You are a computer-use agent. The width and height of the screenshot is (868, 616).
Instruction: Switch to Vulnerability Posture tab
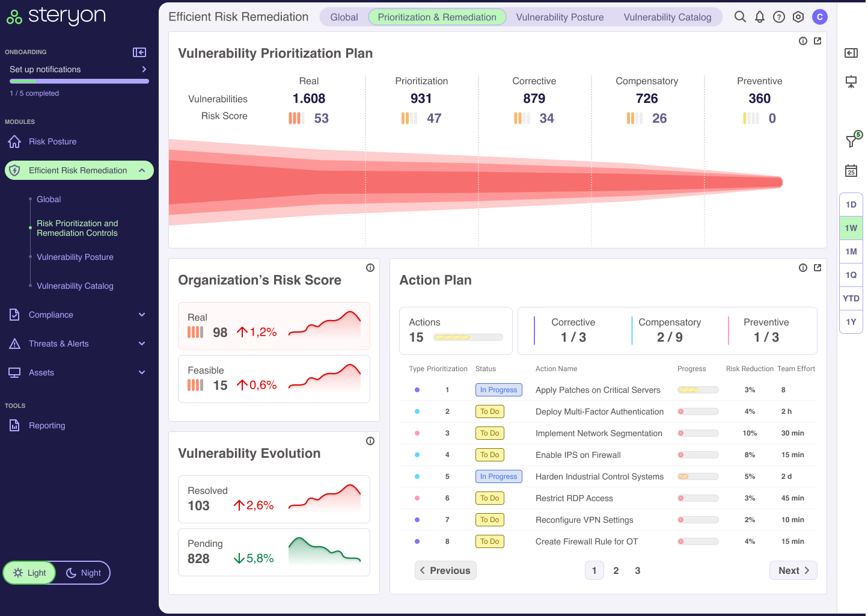click(x=560, y=17)
